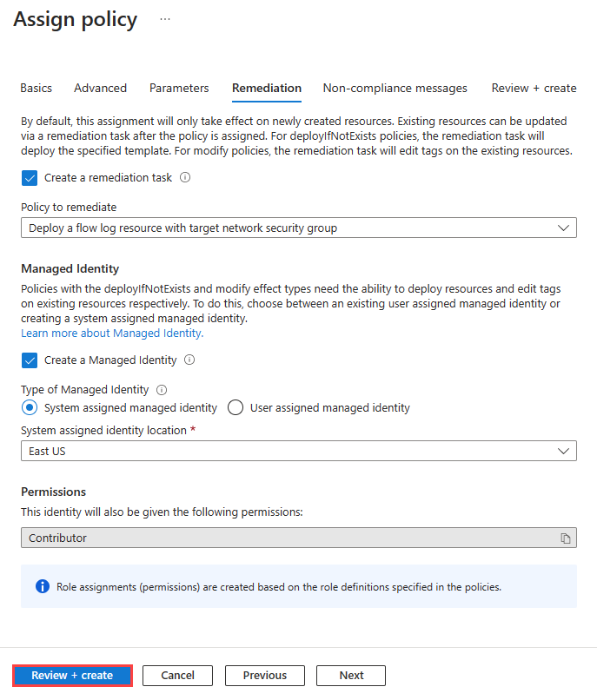The width and height of the screenshot is (597, 700).
Task: Open Learn more about Managed Identity link
Action: coord(112,333)
